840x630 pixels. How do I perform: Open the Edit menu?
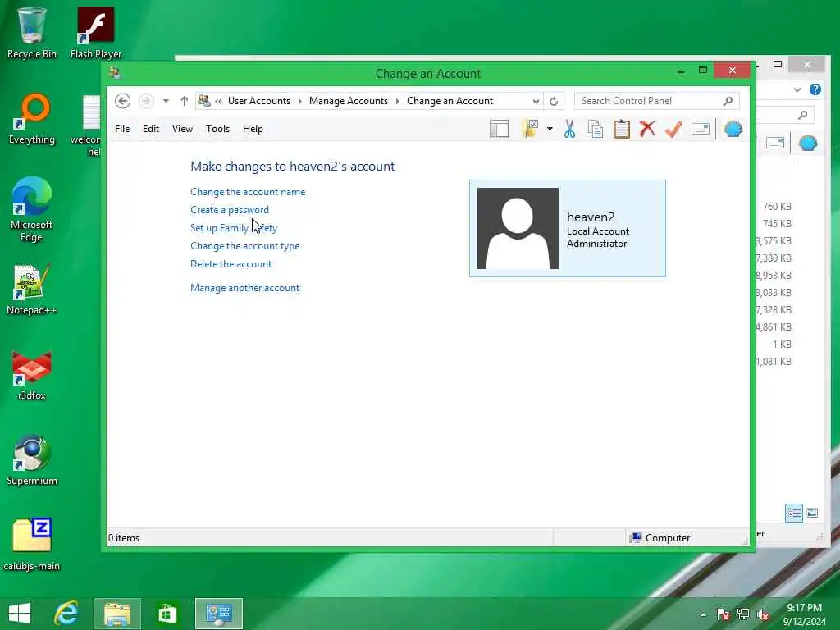tap(151, 129)
